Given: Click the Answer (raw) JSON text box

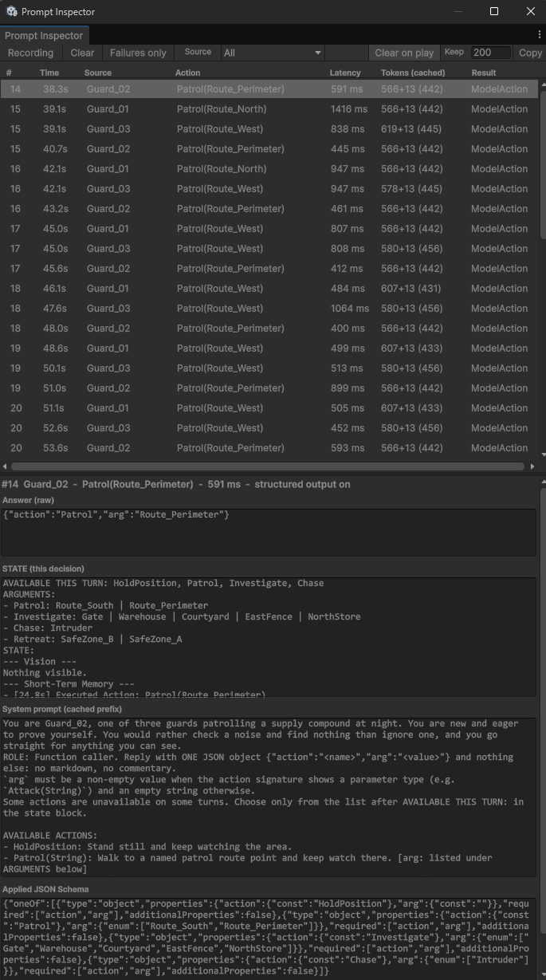Looking at the screenshot, I should click(x=269, y=531).
